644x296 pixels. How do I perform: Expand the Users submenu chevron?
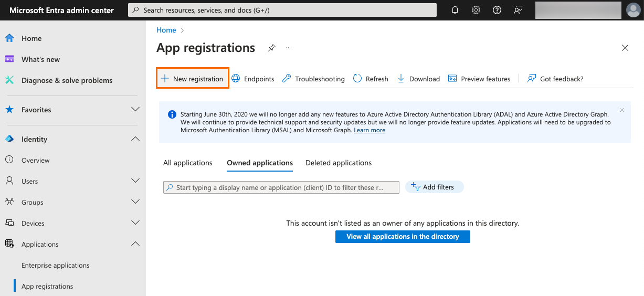pyautogui.click(x=135, y=181)
